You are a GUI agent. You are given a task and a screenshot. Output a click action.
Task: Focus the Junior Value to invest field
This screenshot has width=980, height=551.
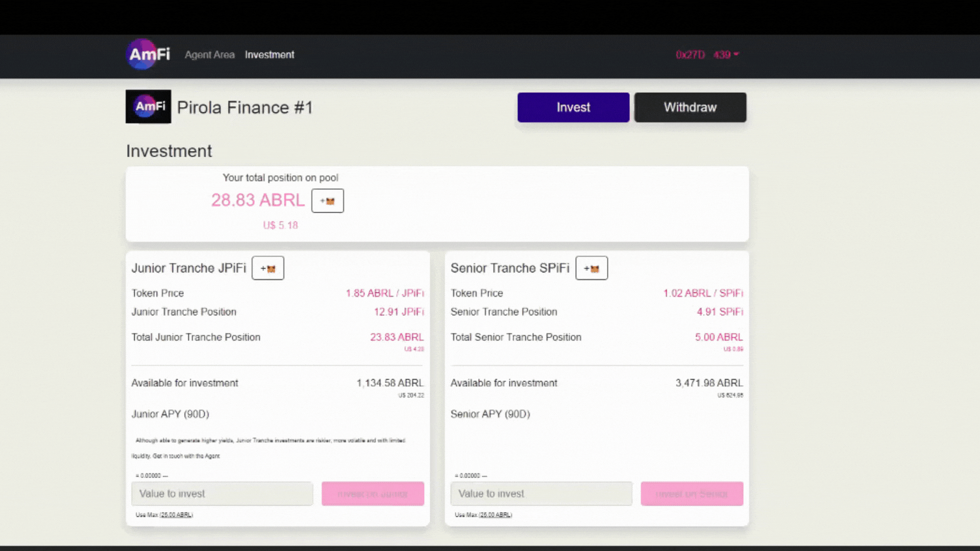(222, 494)
